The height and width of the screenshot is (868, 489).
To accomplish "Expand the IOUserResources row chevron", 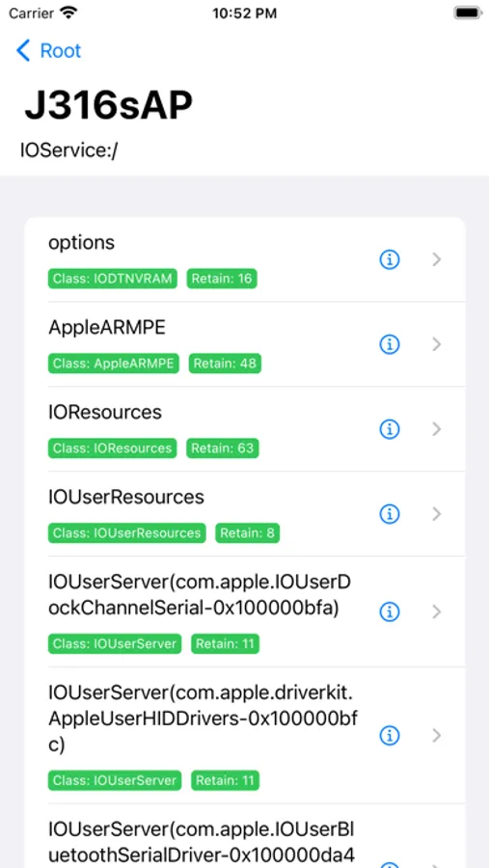I will pyautogui.click(x=437, y=514).
